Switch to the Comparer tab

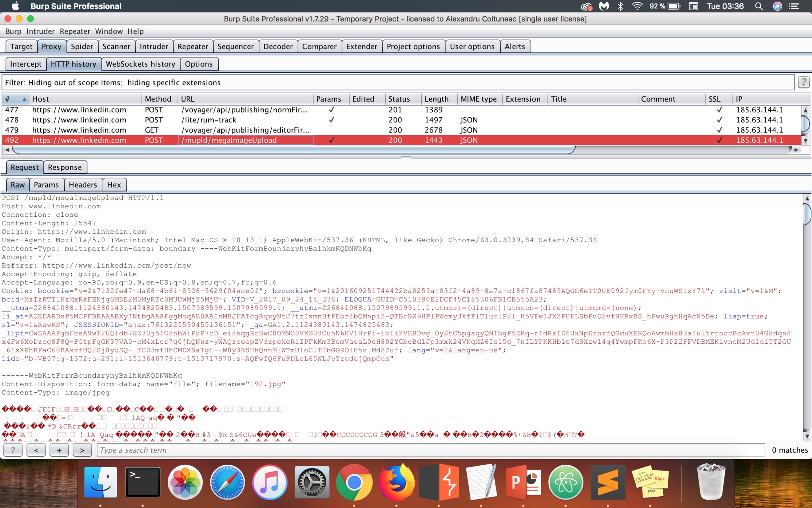(x=319, y=47)
